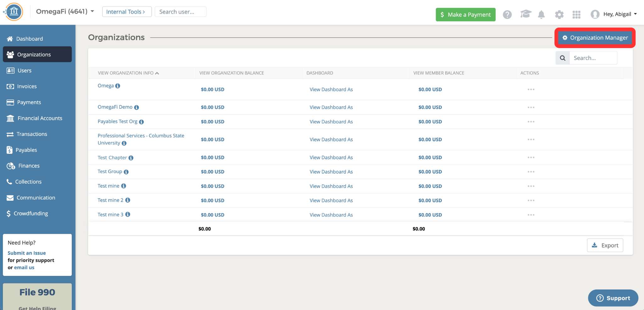Click the Search user input field

coord(180,12)
